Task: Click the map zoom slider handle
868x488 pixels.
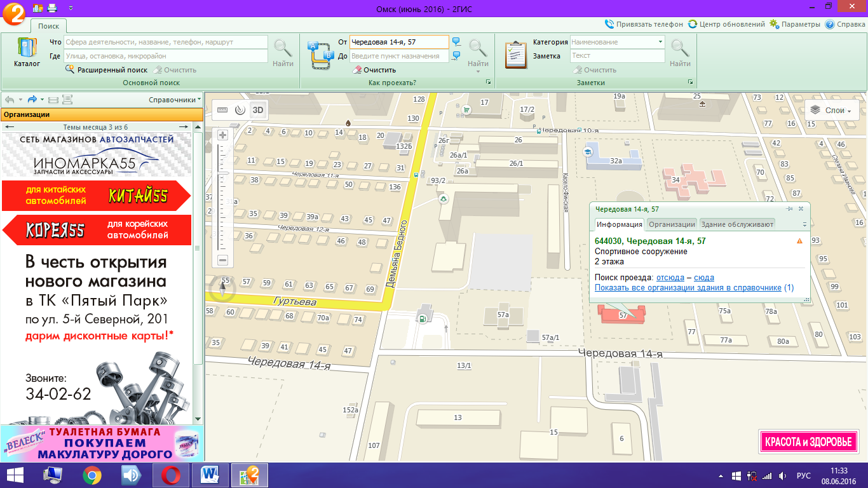Action: (x=222, y=173)
